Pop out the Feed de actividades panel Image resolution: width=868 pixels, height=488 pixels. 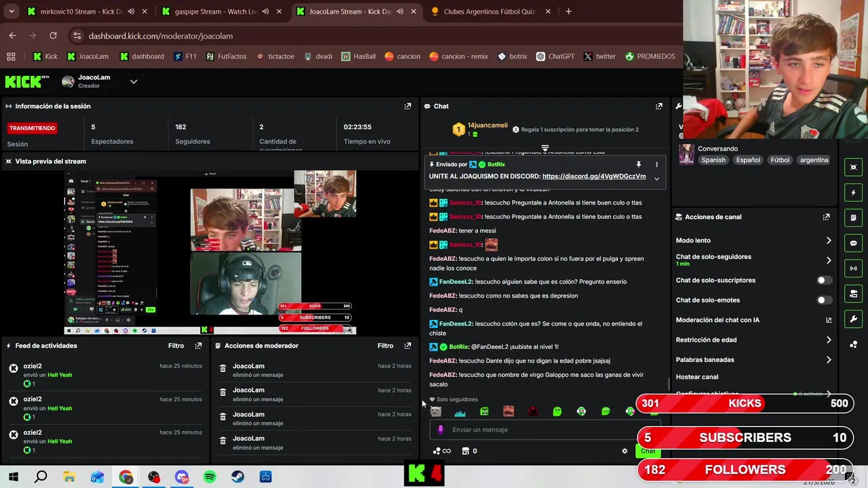point(198,346)
